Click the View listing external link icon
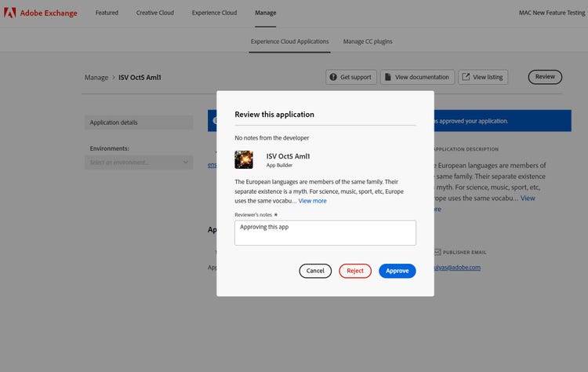This screenshot has width=588, height=372. click(466, 77)
